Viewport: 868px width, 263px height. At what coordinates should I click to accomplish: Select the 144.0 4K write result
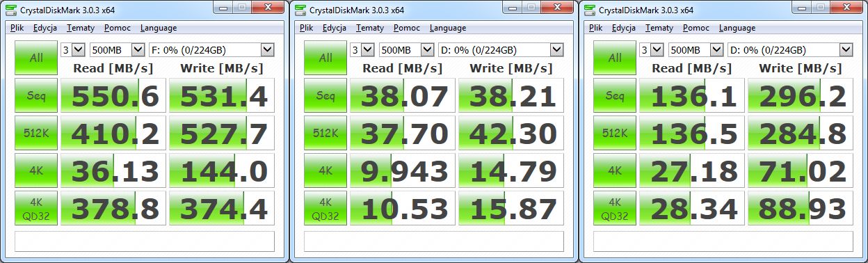222,170
